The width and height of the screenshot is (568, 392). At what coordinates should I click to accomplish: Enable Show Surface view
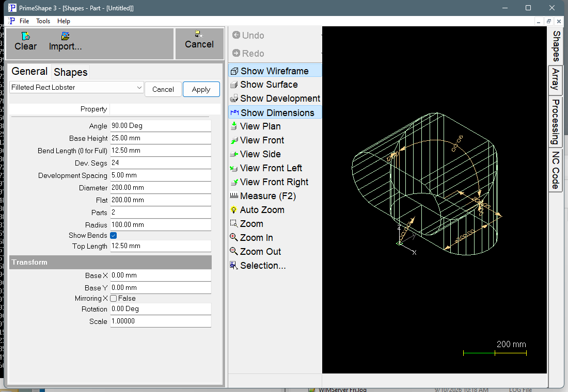(x=269, y=85)
